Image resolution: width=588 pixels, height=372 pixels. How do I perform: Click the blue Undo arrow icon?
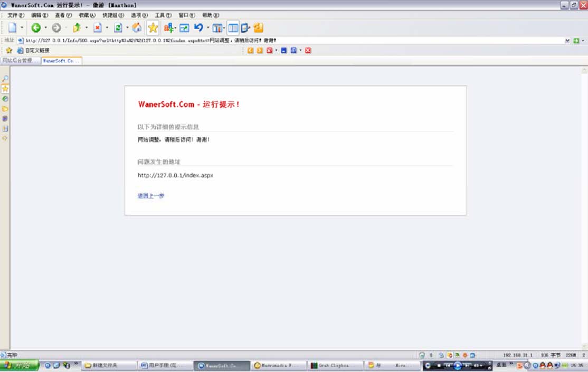click(198, 28)
